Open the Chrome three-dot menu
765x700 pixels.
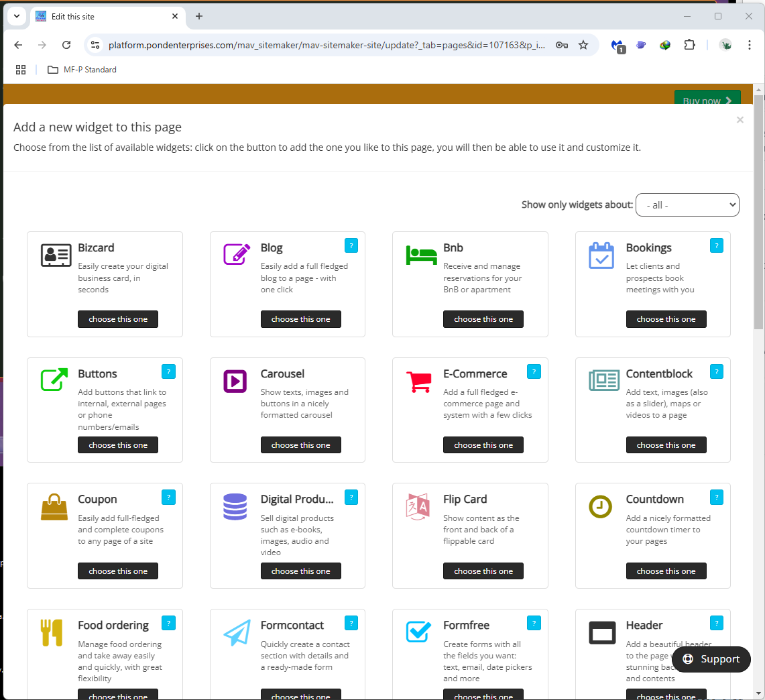(x=750, y=45)
